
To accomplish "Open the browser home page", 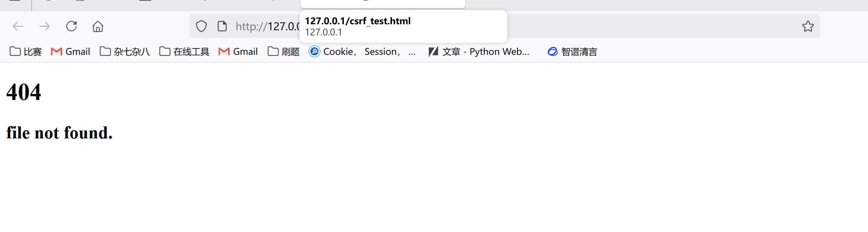I will pos(98,26).
